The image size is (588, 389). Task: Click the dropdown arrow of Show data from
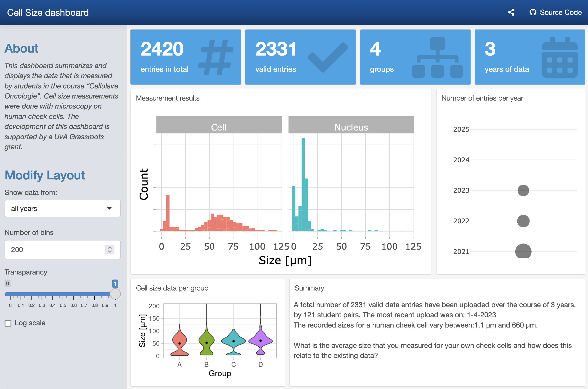pos(109,208)
